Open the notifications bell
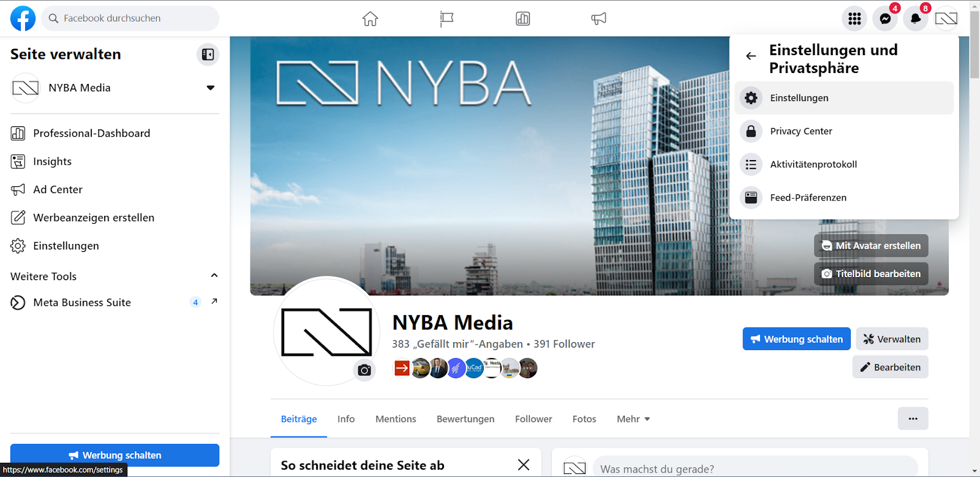980x477 pixels. 916,18
